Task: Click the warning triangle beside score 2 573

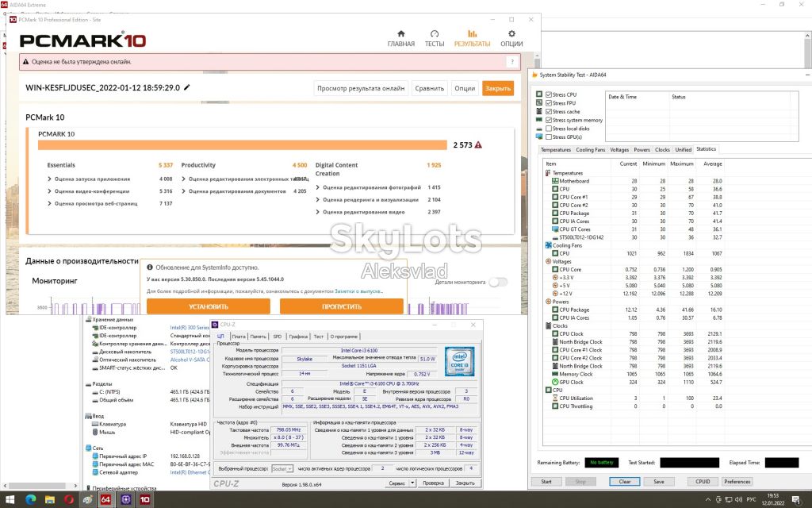Action: point(478,145)
